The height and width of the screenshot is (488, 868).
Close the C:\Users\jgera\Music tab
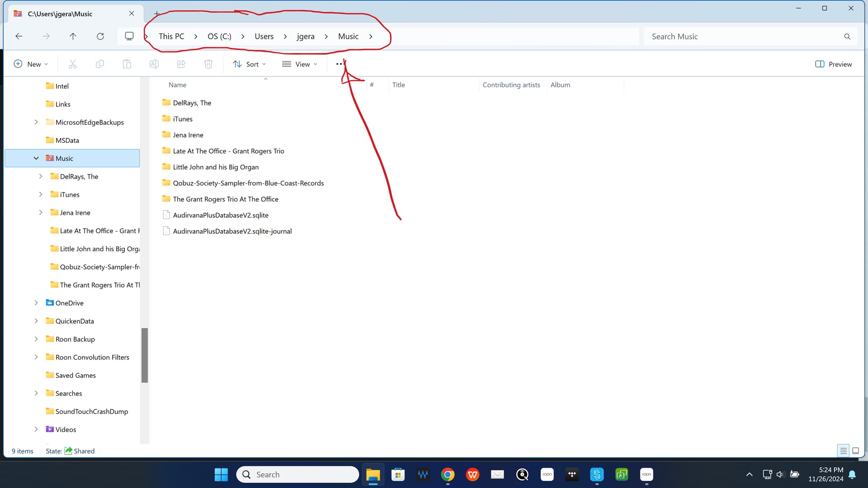point(132,14)
